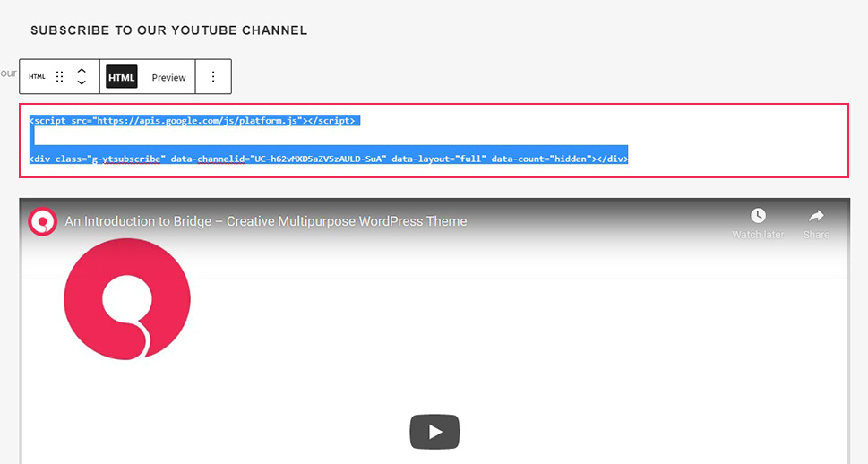Switch to the Preview tab
Viewport: 868px width, 464px height.
point(168,78)
